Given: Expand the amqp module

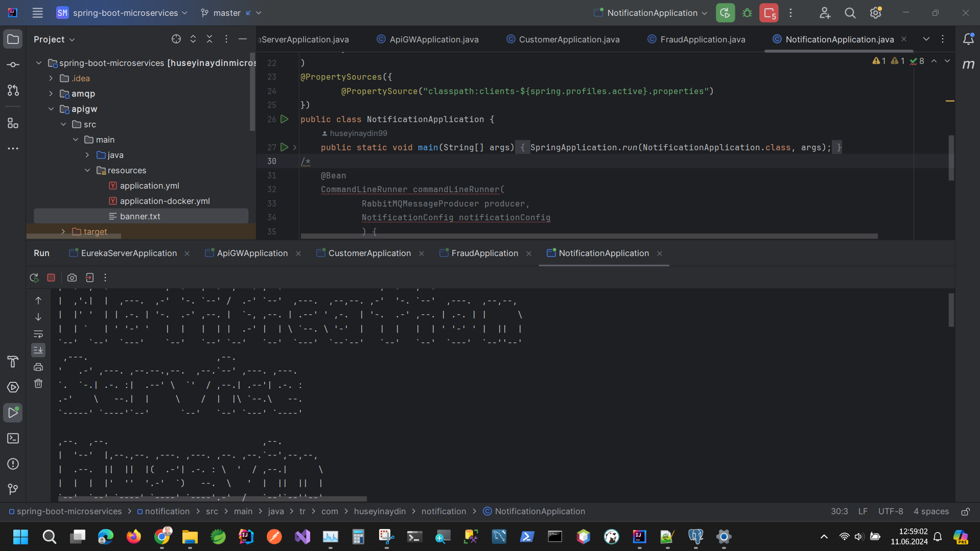Looking at the screenshot, I should point(51,94).
